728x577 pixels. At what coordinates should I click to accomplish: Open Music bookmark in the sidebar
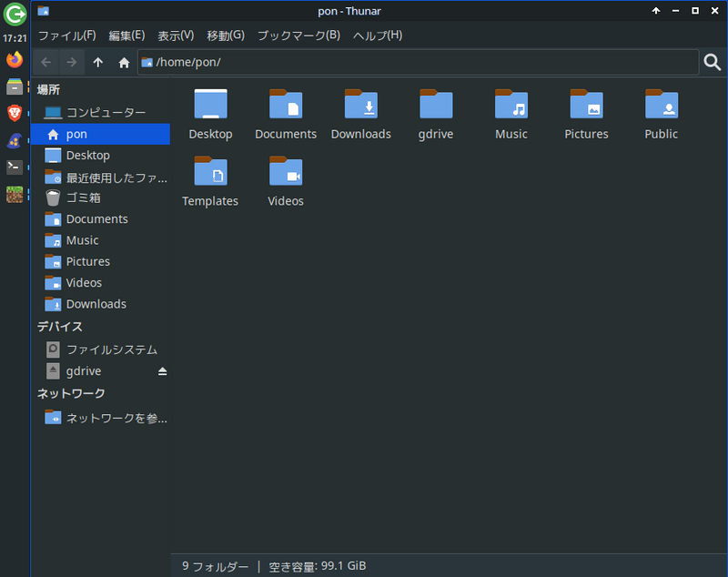coord(100,240)
